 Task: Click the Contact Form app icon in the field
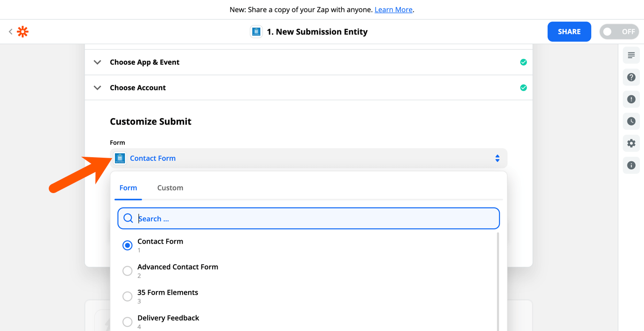coord(120,158)
